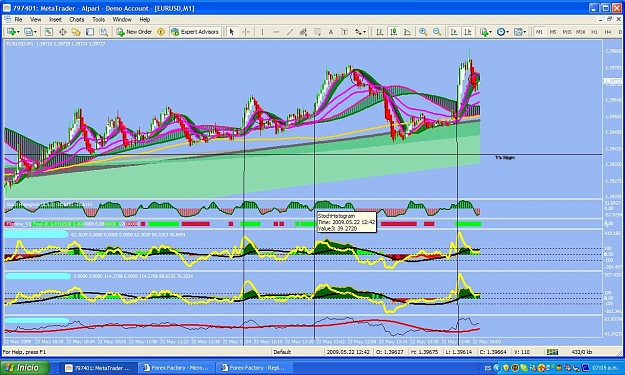Open the Tools menu
Viewport: 625px width, 375px height.
pyautogui.click(x=98, y=20)
